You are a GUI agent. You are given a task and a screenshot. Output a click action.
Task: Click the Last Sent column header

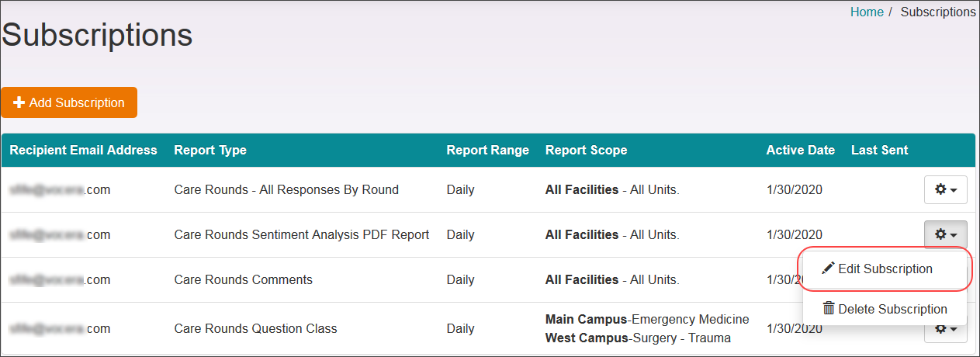coord(879,151)
